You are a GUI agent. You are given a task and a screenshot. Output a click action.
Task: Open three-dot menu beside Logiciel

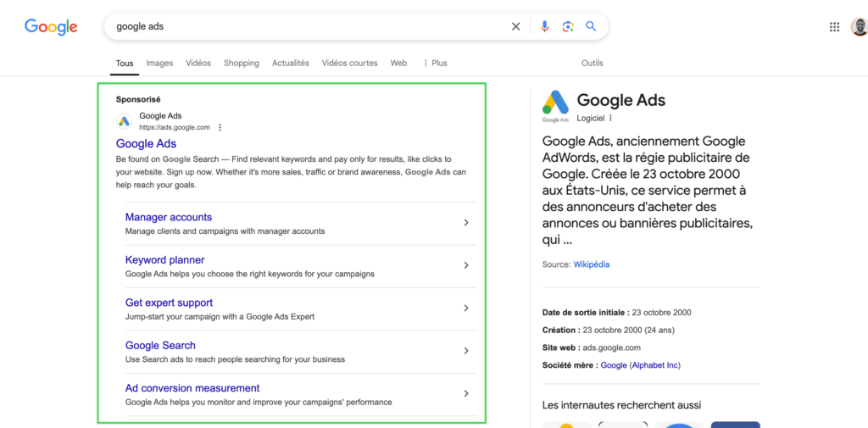tap(610, 118)
